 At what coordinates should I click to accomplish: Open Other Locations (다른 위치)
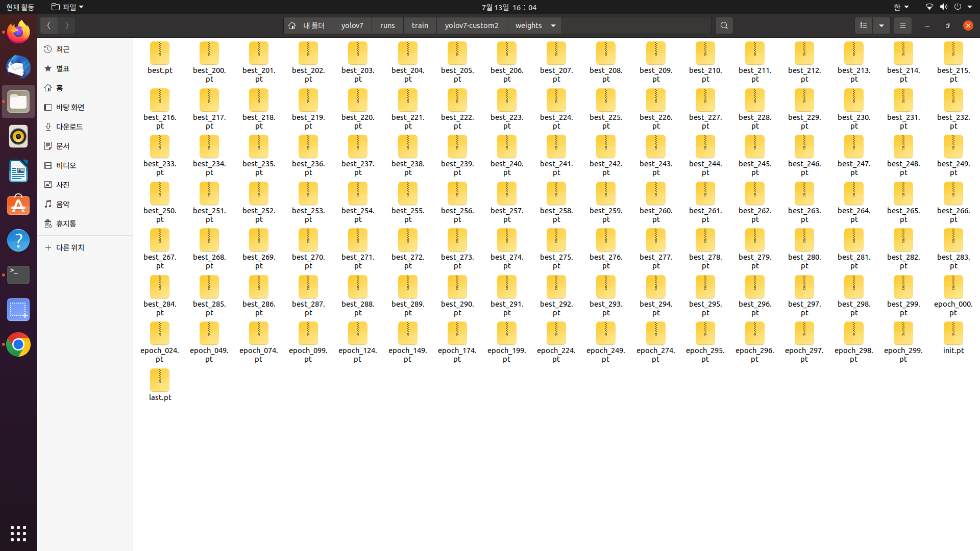point(85,247)
